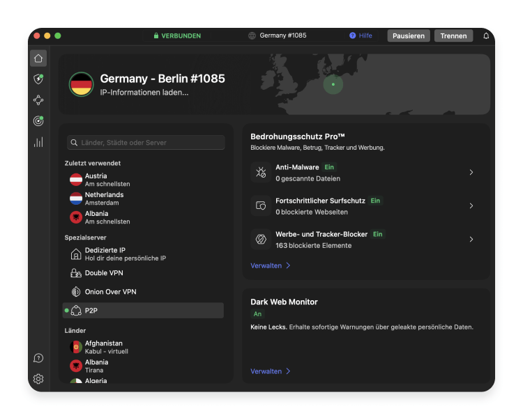Image resolution: width=523 pixels, height=420 pixels.
Task: Click the globe icon beside Germany #1085
Action: coord(252,36)
